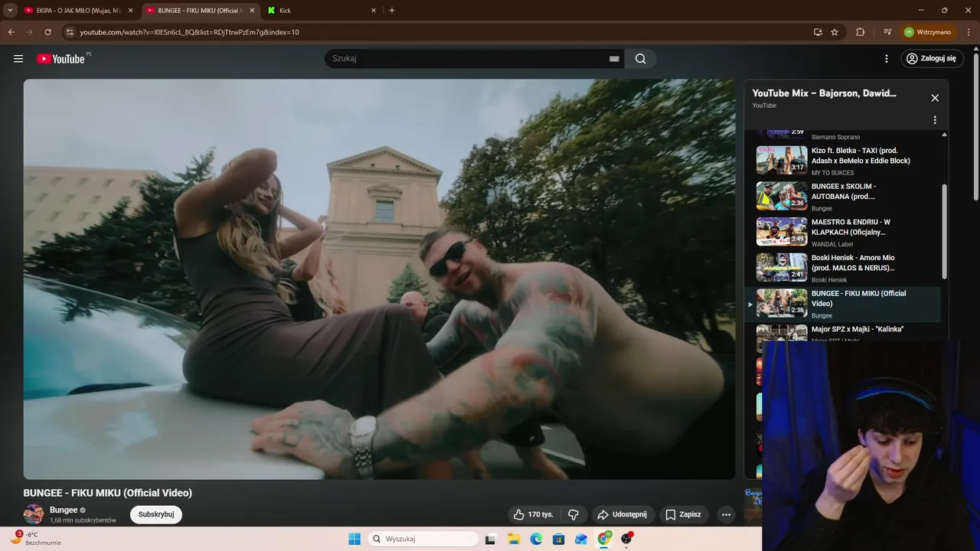Open the Wstrzymano profile button
Viewport: 980px width, 551px height.
(927, 32)
